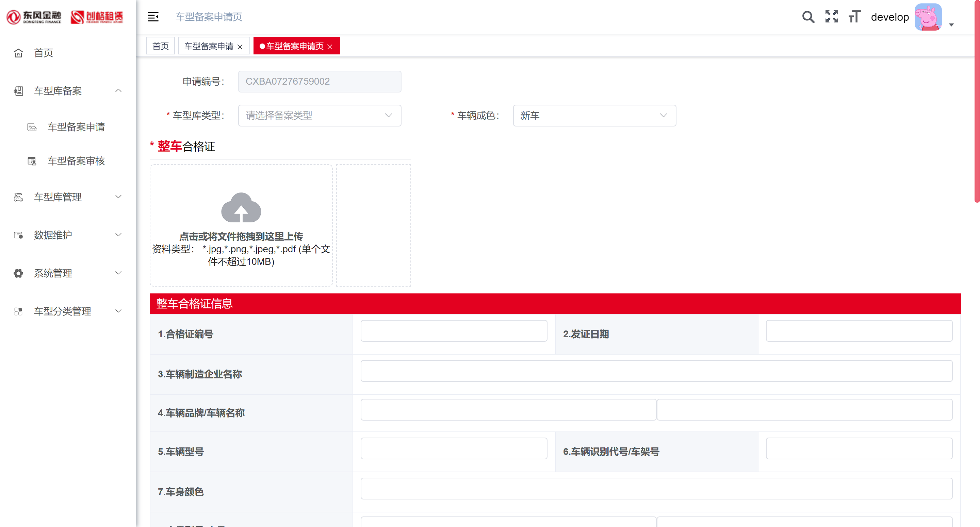Click the 车型备案审核 sidebar icon
This screenshot has width=980, height=527.
point(32,161)
